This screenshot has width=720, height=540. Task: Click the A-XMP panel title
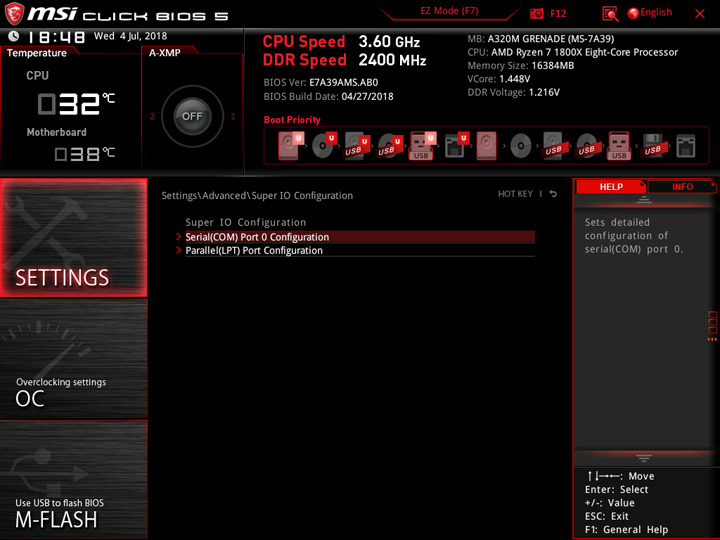point(164,53)
